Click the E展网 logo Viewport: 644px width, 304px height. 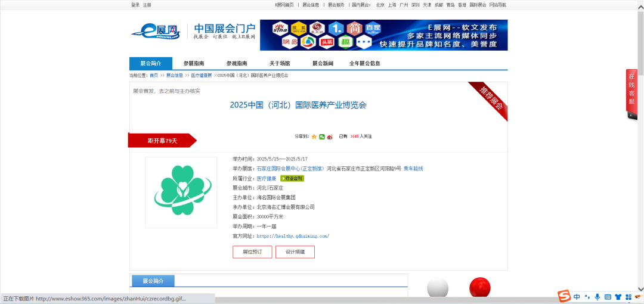click(156, 31)
